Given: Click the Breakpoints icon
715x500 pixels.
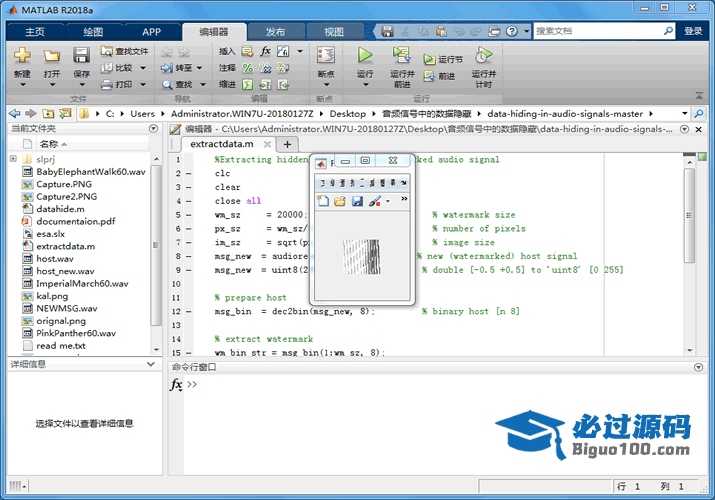Looking at the screenshot, I should click(326, 56).
